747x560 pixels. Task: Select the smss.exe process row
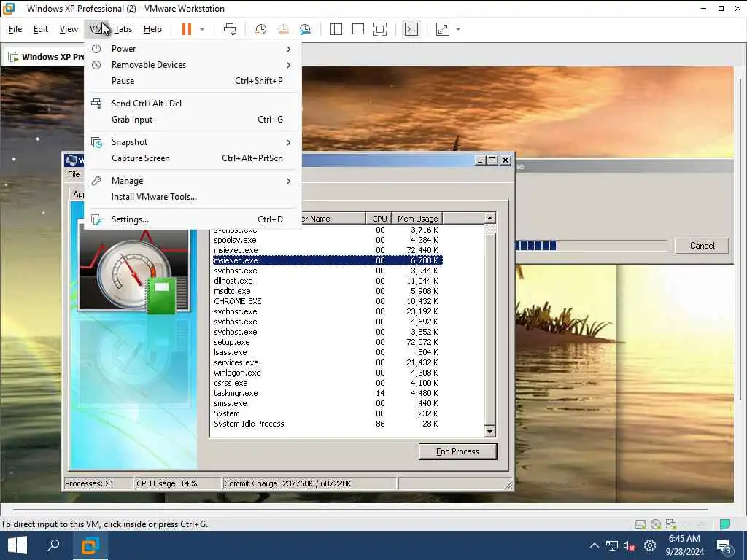coord(327,403)
